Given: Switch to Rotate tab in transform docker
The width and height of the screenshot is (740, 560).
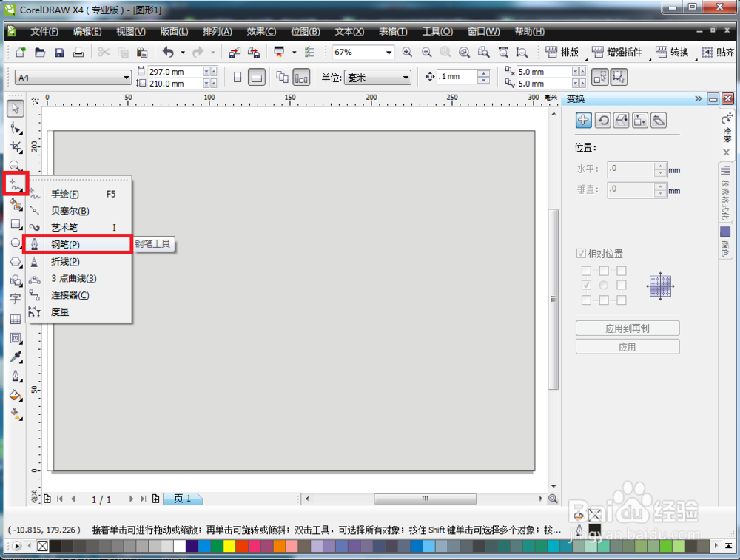Looking at the screenshot, I should tap(602, 121).
